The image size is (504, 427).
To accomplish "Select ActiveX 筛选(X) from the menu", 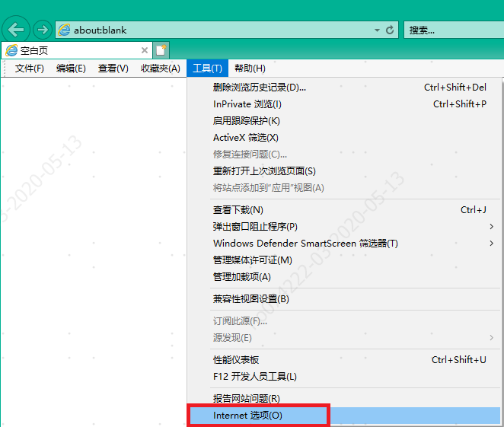I will point(343,138).
